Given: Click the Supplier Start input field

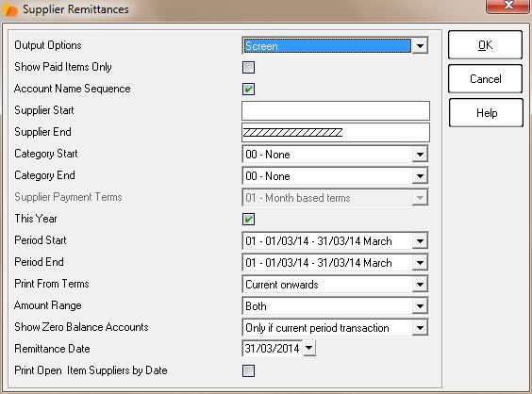Looking at the screenshot, I should coord(336,110).
